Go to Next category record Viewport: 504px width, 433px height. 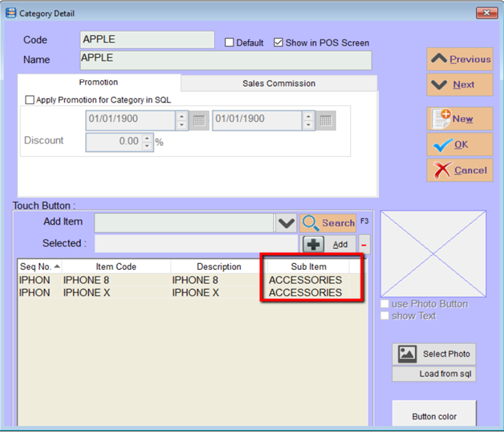(460, 85)
